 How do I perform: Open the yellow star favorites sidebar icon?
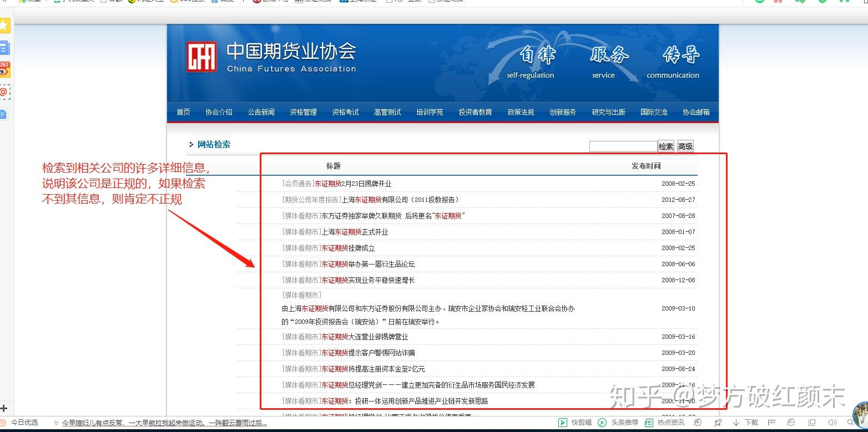(x=4, y=25)
